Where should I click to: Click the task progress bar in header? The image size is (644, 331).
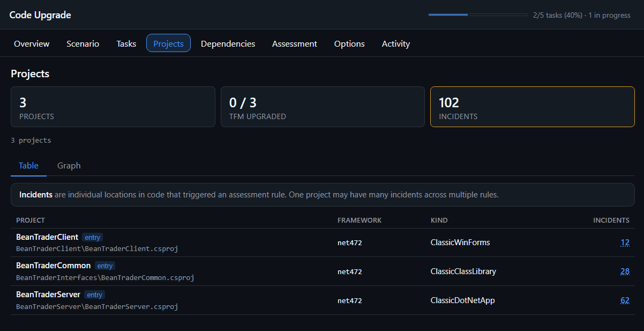coord(478,15)
